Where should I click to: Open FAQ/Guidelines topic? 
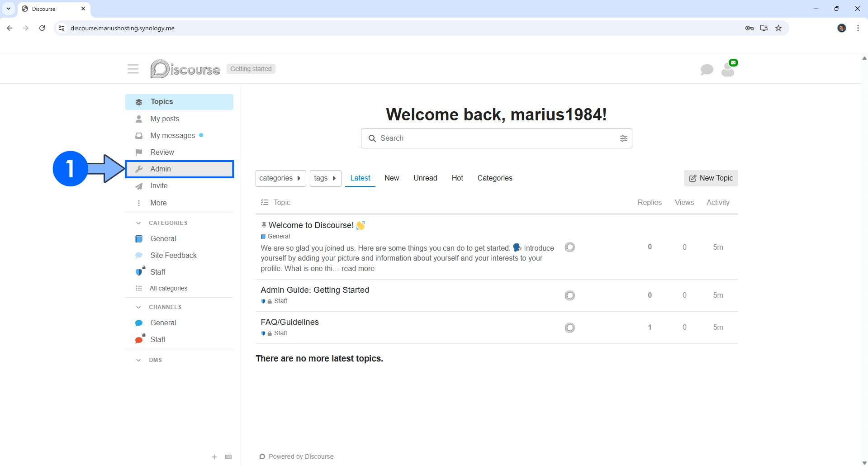289,322
